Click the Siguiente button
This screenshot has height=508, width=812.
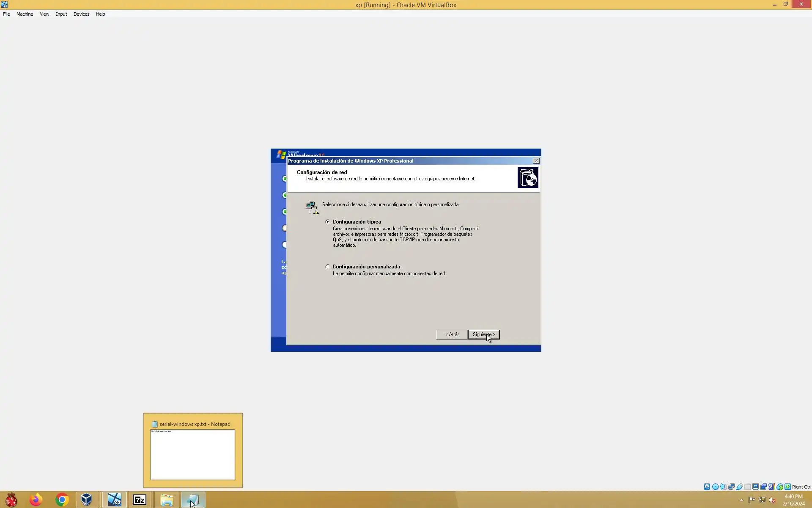click(x=483, y=334)
